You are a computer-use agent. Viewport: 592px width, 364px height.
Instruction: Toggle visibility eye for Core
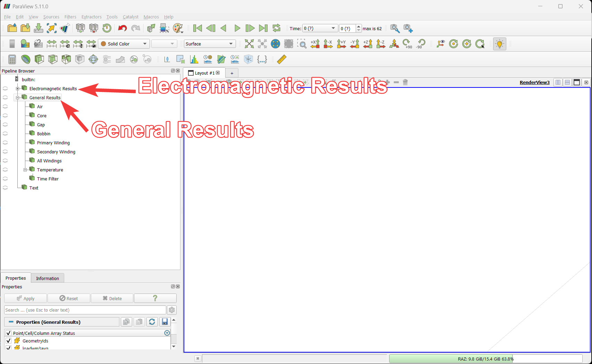[5, 116]
